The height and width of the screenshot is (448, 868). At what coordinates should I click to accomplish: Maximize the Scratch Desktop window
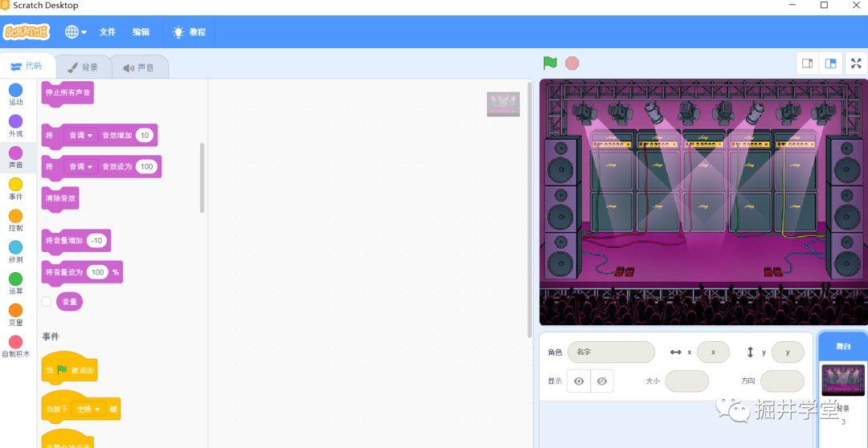pyautogui.click(x=824, y=5)
